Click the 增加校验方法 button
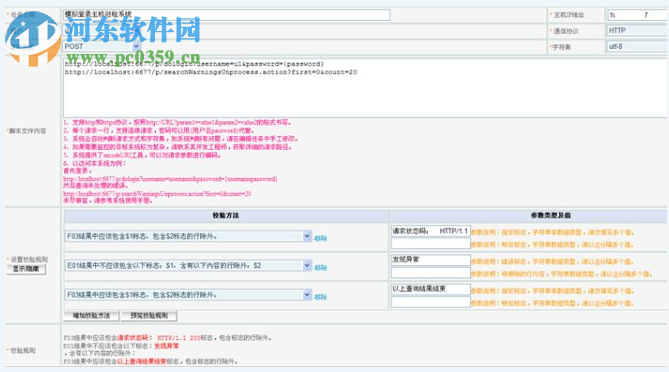 pyautogui.click(x=91, y=316)
